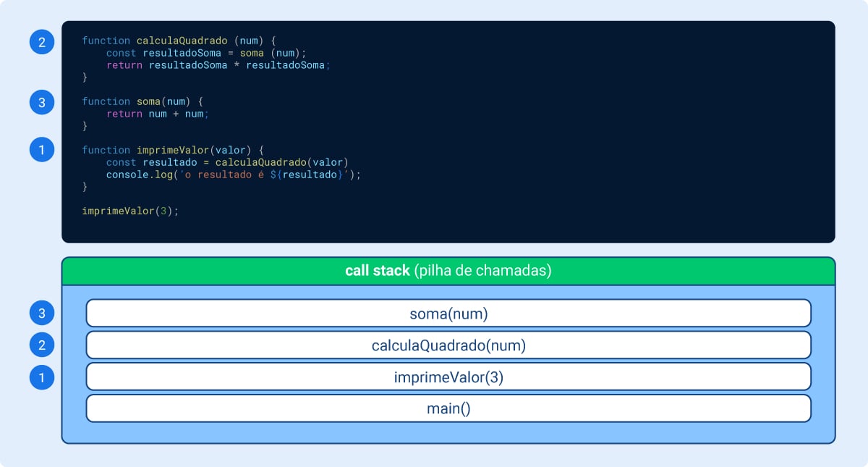This screenshot has height=467, width=868.
Task: Click the 'return num + num;' code line
Action: click(x=158, y=114)
